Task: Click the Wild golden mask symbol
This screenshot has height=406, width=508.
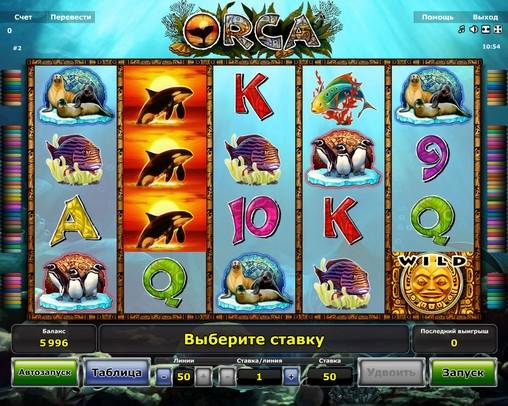Action: click(x=433, y=283)
